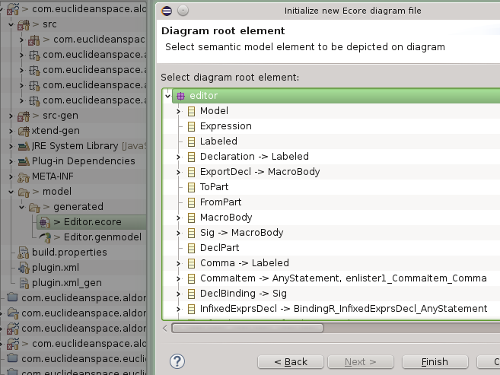Select plugin.xml_gen in the explorer
500x375 pixels.
pos(67,283)
